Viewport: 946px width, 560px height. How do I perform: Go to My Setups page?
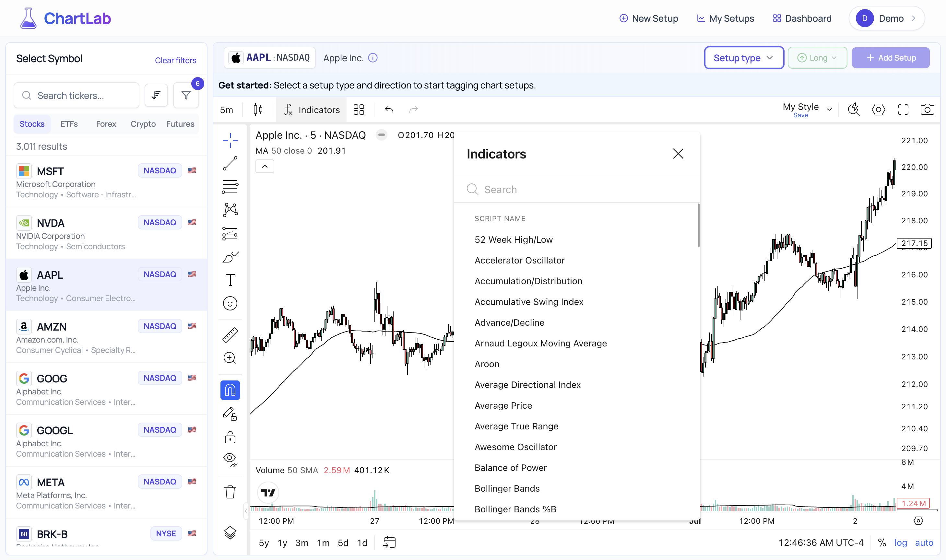coord(725,18)
